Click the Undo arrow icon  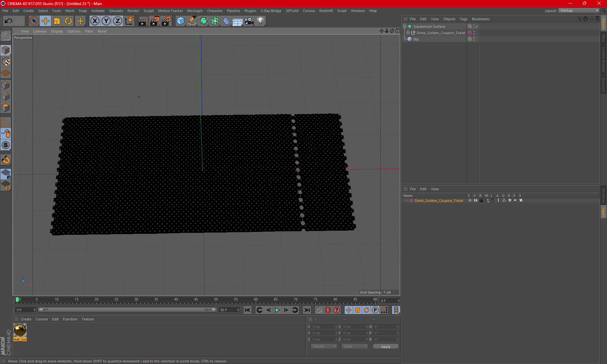pyautogui.click(x=9, y=21)
